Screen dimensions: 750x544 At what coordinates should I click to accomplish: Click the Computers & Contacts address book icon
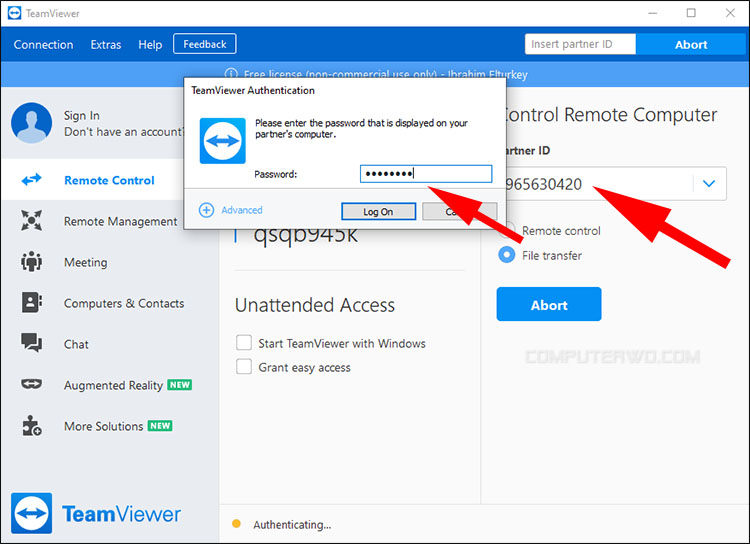pos(32,302)
